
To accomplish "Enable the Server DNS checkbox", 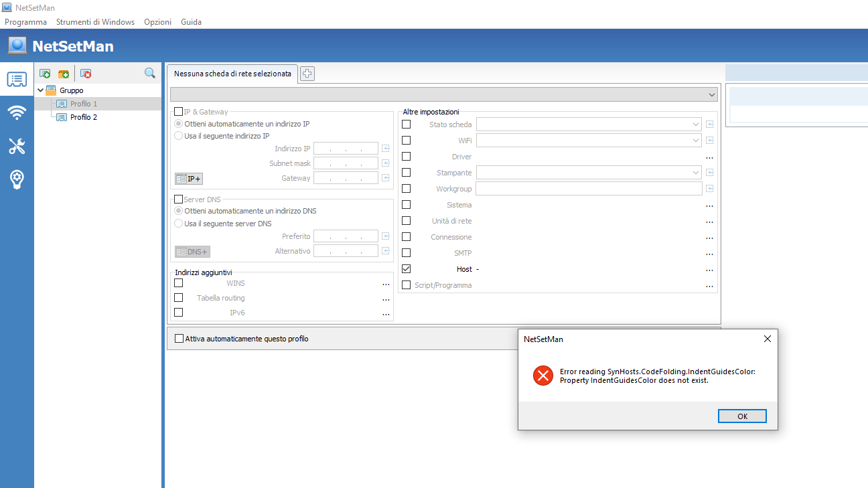I will pyautogui.click(x=178, y=199).
